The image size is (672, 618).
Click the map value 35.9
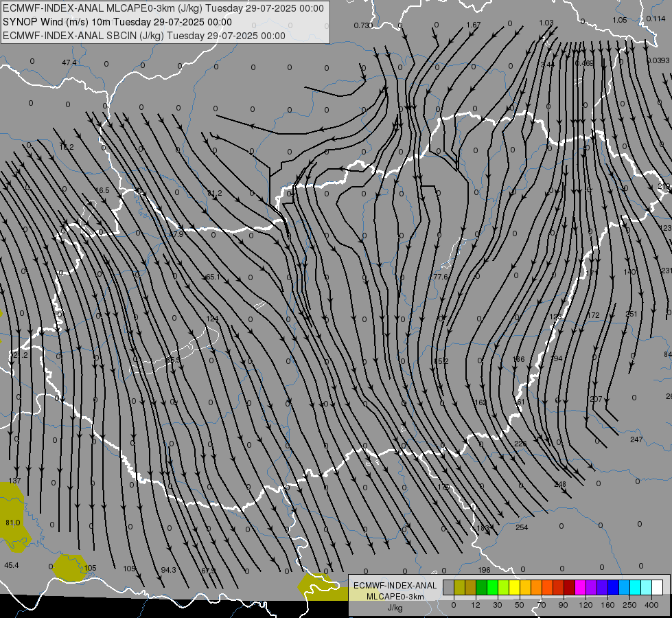click(173, 360)
